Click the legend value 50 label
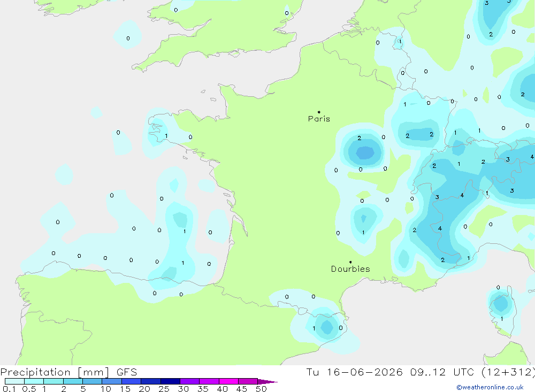Viewport: 535px width, 392px height. (x=261, y=389)
